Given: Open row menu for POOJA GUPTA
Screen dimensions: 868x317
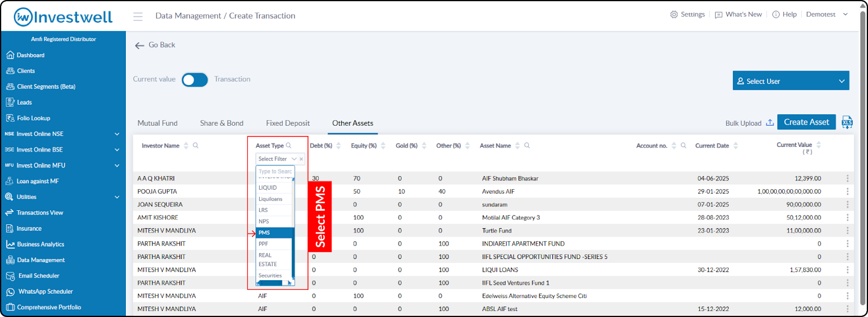Looking at the screenshot, I should coord(847,191).
